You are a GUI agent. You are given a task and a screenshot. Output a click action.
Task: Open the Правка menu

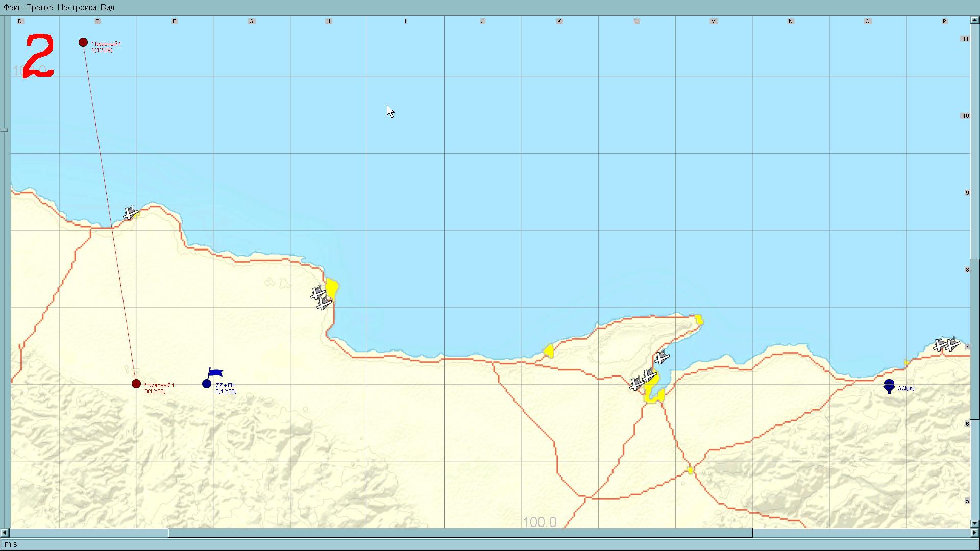[x=39, y=7]
